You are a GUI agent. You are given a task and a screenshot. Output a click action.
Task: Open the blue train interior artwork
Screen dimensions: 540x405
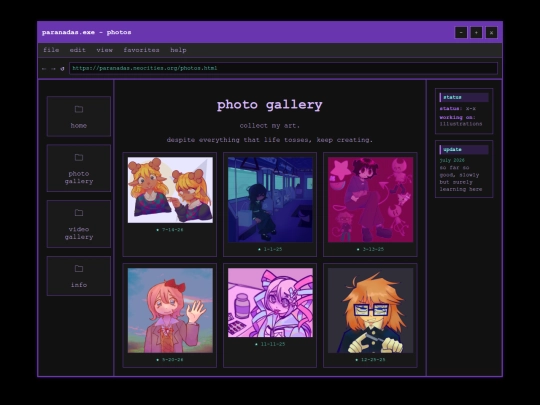[270, 200]
